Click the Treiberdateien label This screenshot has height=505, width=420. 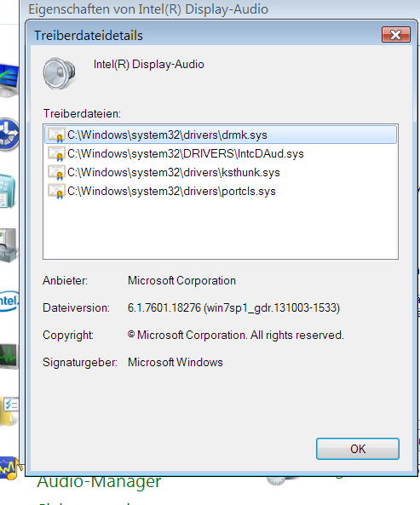pos(82,114)
